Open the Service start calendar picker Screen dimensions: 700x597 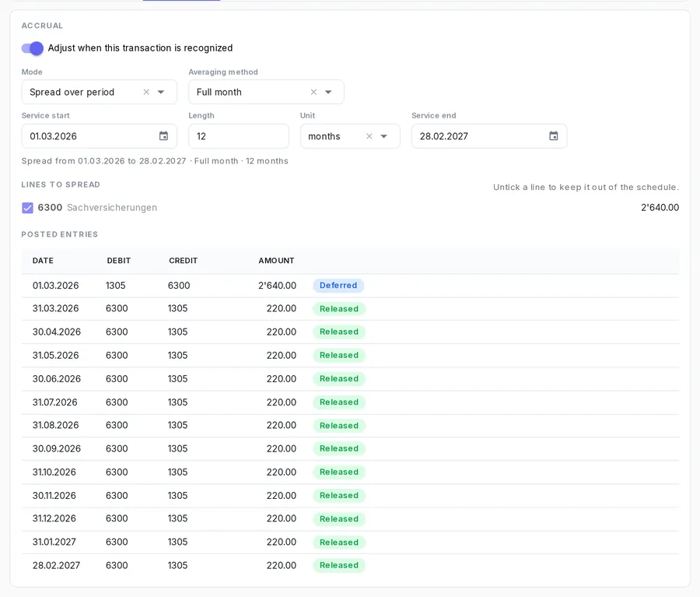[x=164, y=136]
